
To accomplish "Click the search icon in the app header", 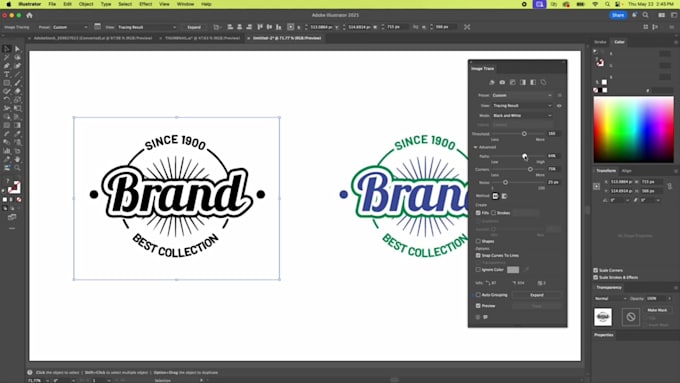I will 646,15.
